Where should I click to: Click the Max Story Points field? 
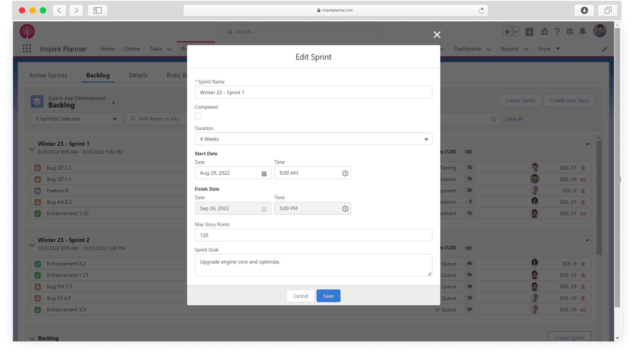pos(313,235)
